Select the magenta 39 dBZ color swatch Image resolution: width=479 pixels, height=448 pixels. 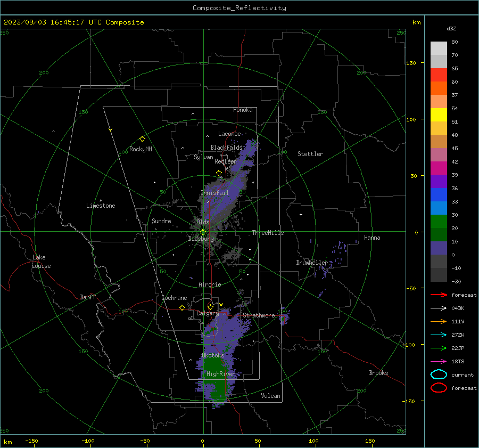click(x=439, y=168)
